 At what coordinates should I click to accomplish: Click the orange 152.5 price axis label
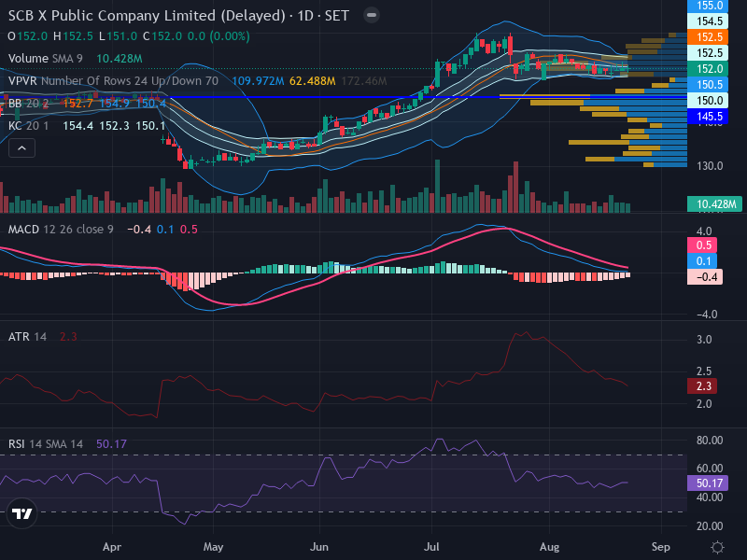(x=708, y=36)
